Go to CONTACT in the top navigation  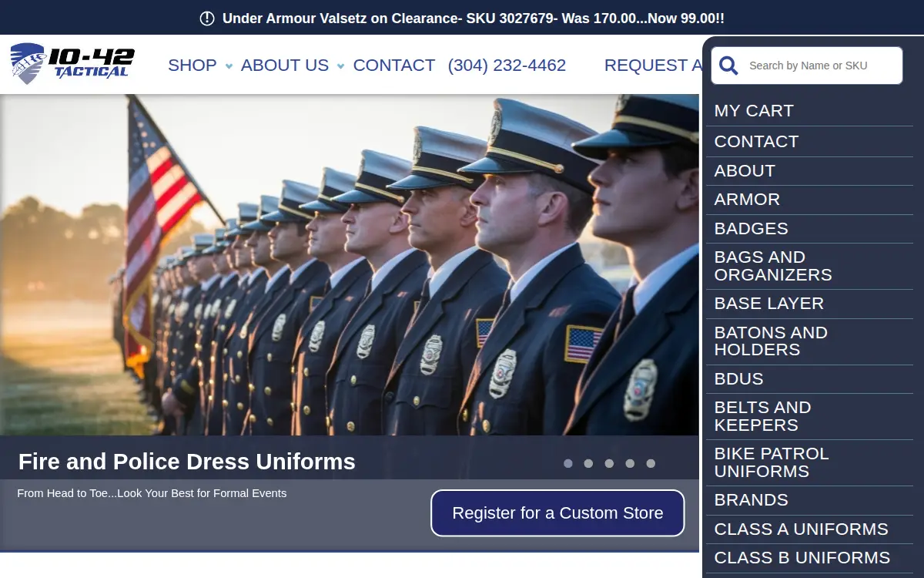pyautogui.click(x=394, y=66)
